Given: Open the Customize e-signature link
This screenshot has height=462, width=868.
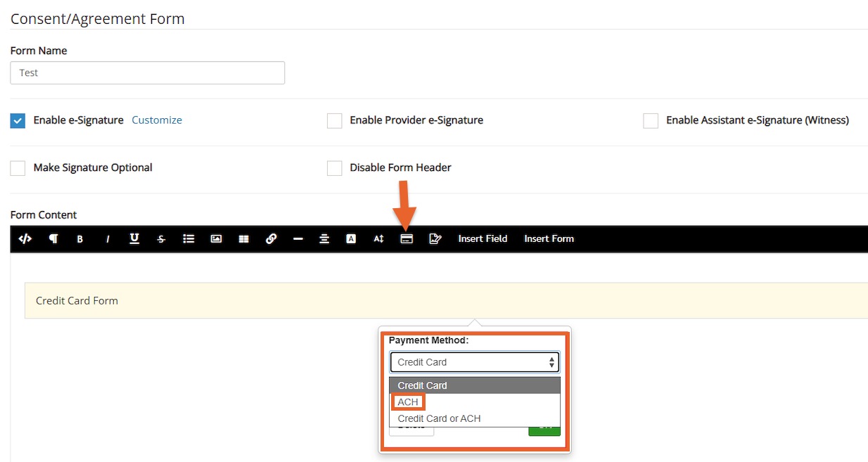Looking at the screenshot, I should [x=157, y=120].
